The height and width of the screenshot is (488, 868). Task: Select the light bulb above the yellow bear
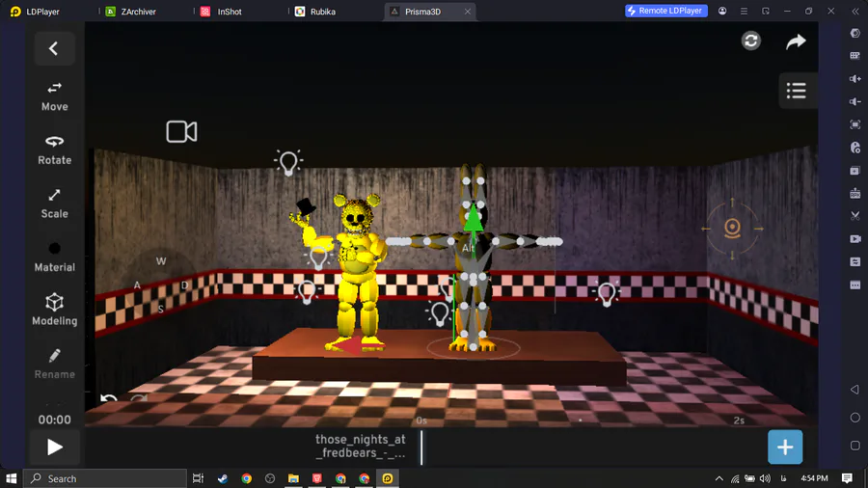click(287, 163)
